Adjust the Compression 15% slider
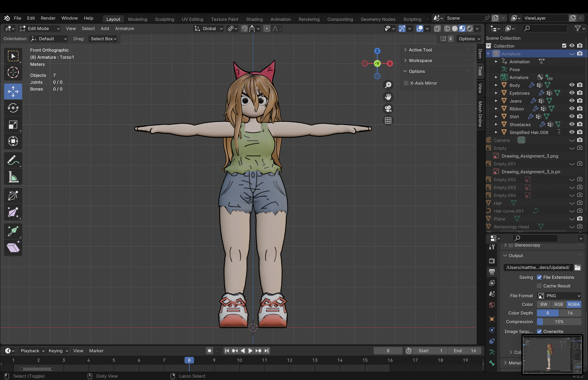The height and width of the screenshot is (380, 588). pyautogui.click(x=559, y=321)
